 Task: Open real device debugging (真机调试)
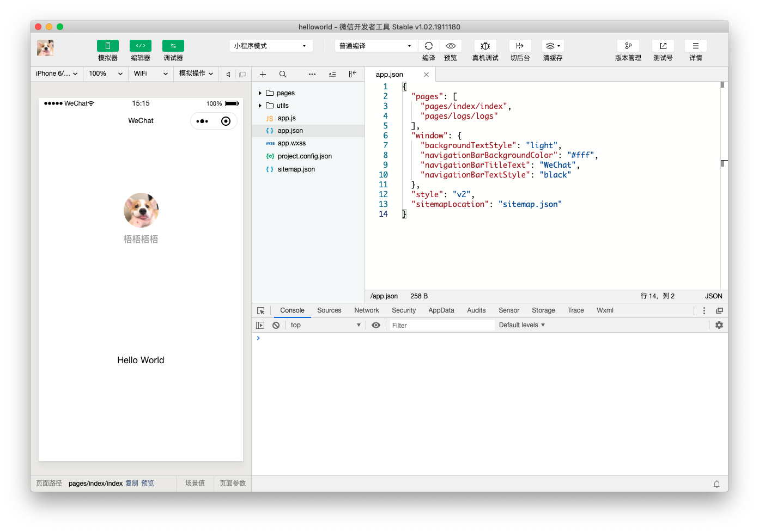click(485, 46)
